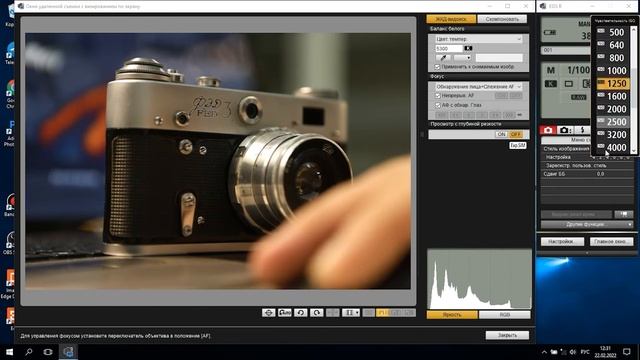Select ISO 4000 value

tap(613, 147)
